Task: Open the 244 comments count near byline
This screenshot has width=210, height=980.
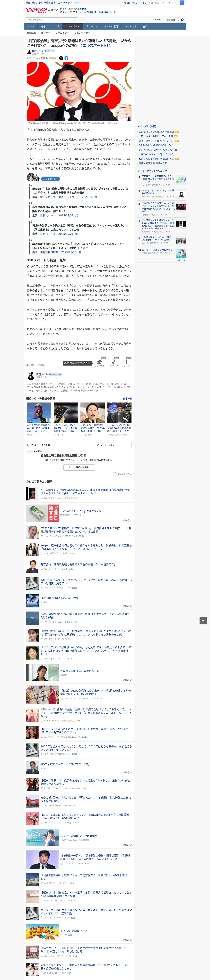Action: 45,58
